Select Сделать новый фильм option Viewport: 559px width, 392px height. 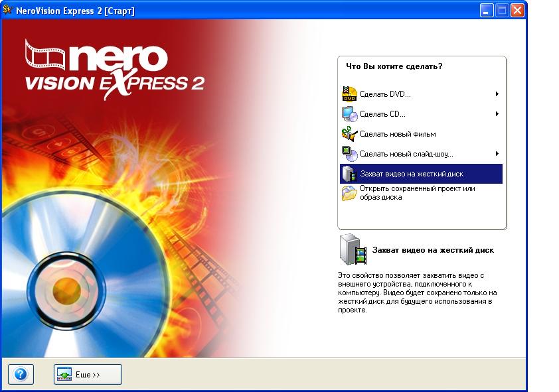point(421,134)
